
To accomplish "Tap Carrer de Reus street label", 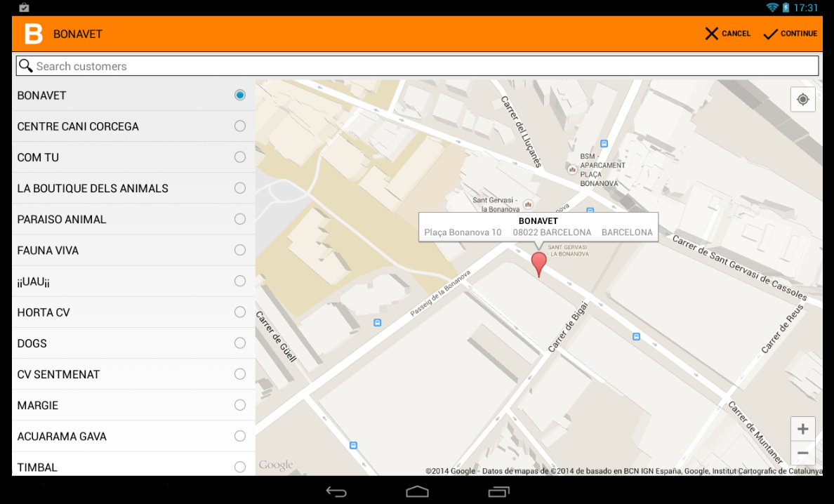I will click(783, 328).
